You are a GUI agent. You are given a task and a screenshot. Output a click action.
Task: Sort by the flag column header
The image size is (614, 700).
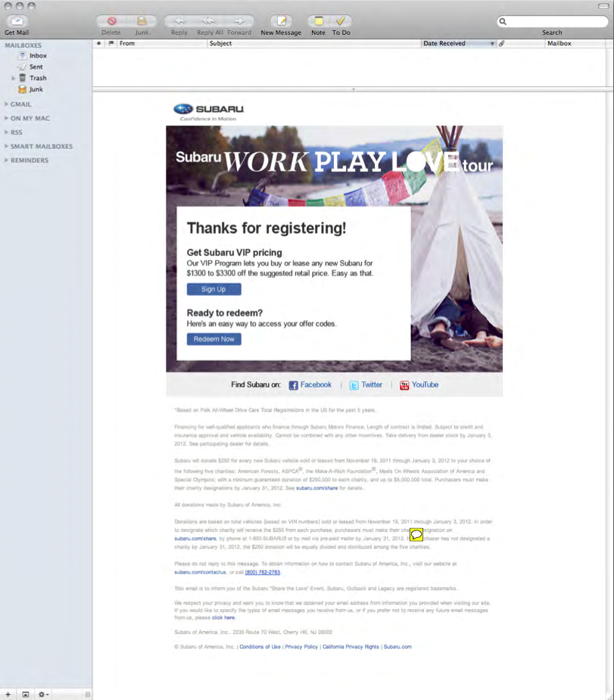click(111, 43)
